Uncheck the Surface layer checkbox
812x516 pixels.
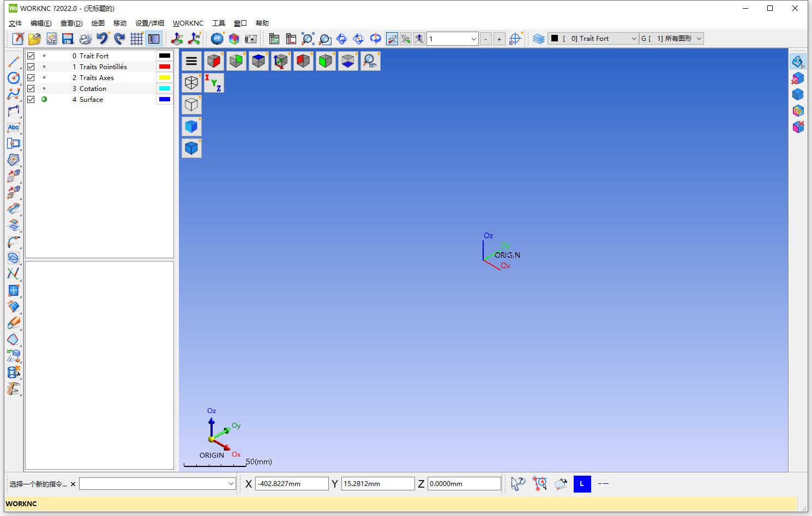(31, 99)
